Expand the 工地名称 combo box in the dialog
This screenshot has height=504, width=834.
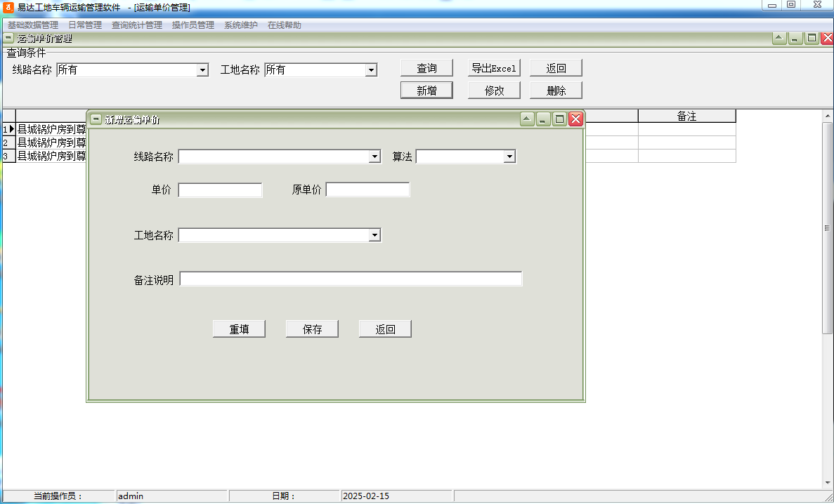pyautogui.click(x=375, y=234)
